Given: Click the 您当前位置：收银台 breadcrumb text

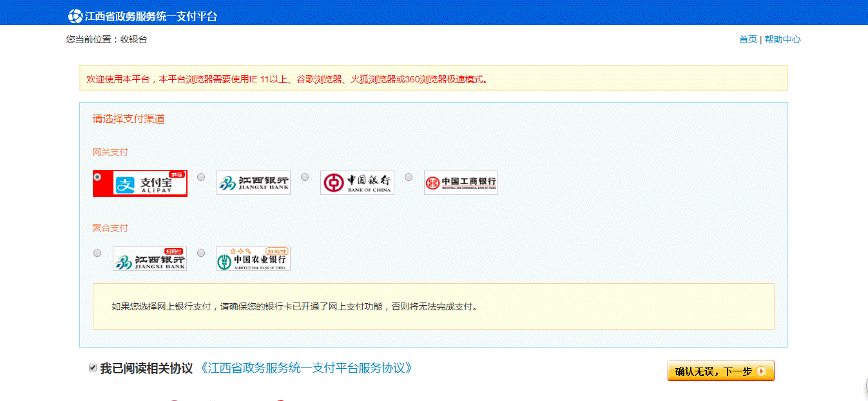Looking at the screenshot, I should tap(106, 39).
